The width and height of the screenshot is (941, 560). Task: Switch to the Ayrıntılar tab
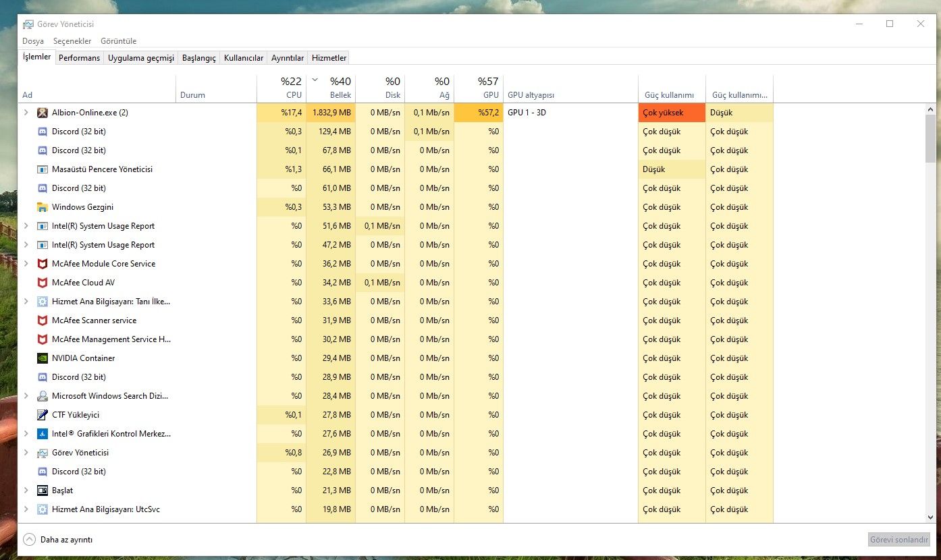(x=288, y=58)
